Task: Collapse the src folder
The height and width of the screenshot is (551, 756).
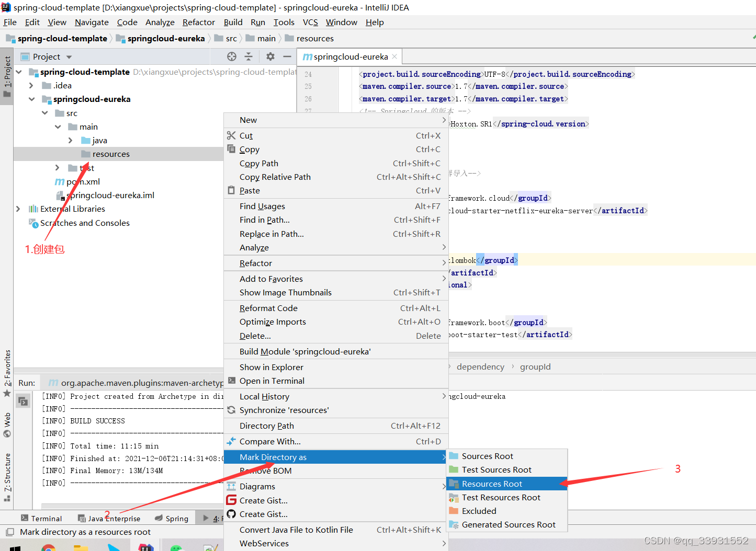Action: [x=45, y=113]
